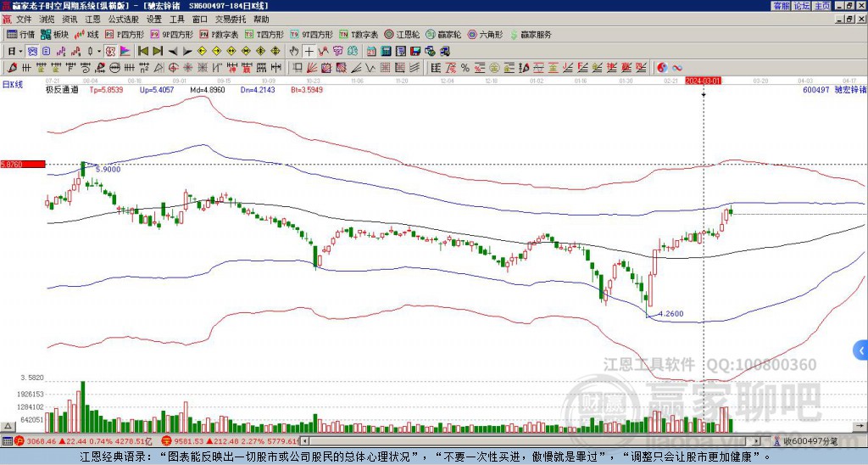Open the 浏览 menu

(x=47, y=20)
